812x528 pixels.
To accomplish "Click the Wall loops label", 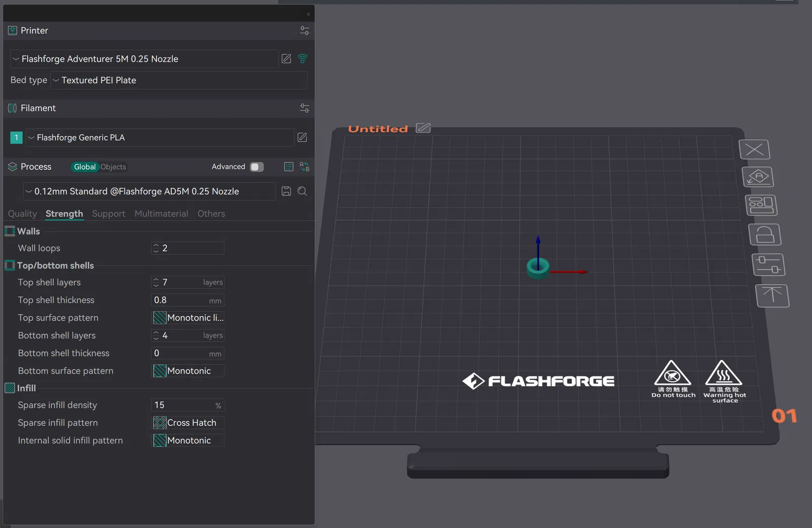I will click(x=39, y=248).
